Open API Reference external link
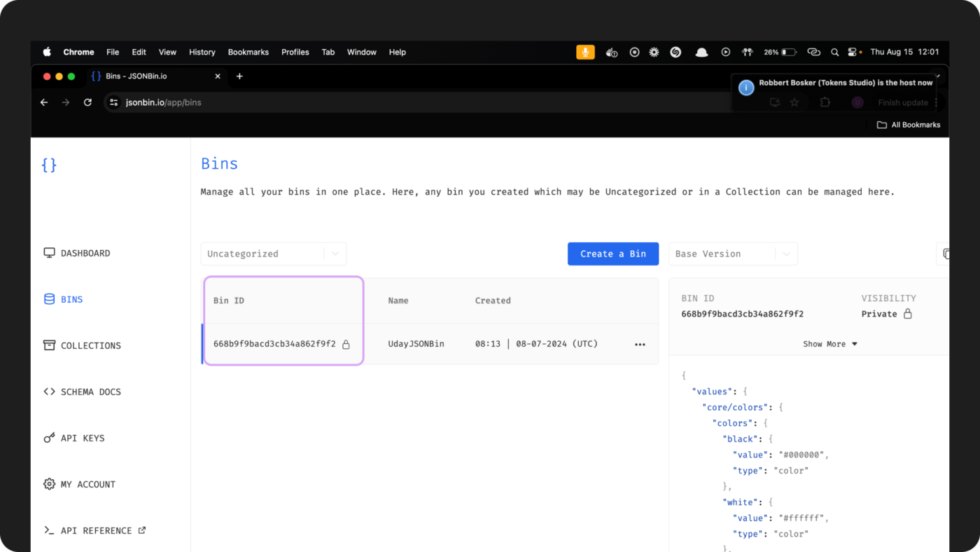The width and height of the screenshot is (980, 552). tap(94, 530)
